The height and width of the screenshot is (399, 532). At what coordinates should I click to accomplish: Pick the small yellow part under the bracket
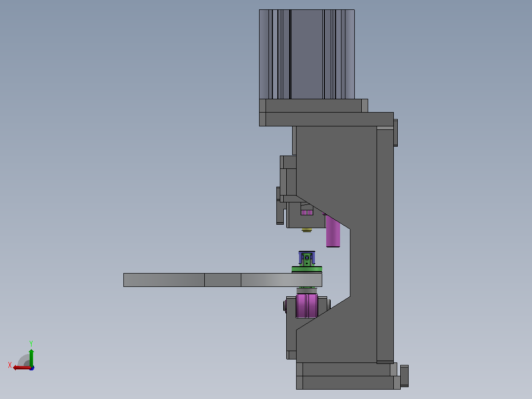point(307,230)
